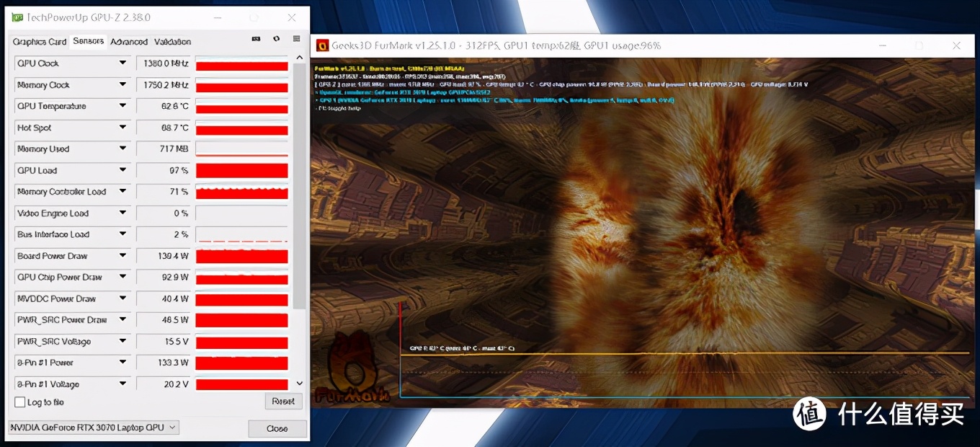Open the Board Power Draw dropdown
Viewport: 980px width, 447px height.
pos(122,256)
